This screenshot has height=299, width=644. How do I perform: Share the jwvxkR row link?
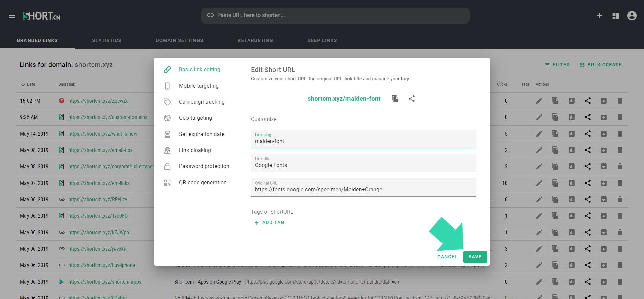tap(588, 249)
